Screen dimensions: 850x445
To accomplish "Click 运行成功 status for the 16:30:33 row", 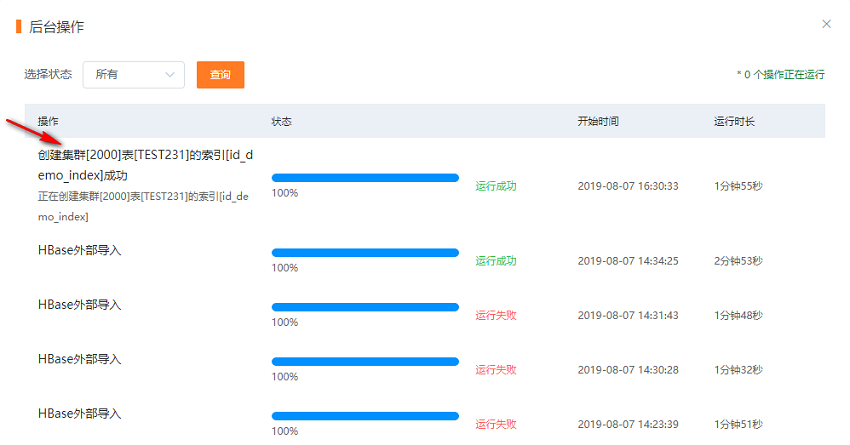I will (x=495, y=186).
